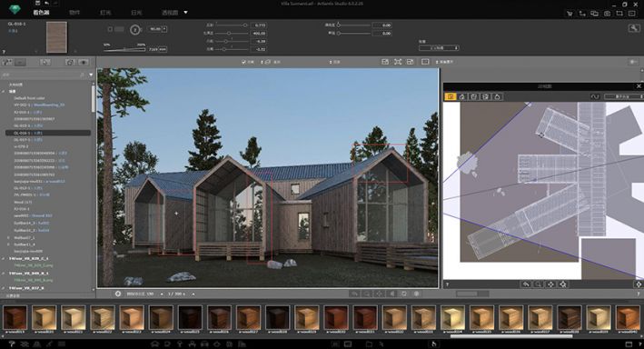Toggle the small checkbox beside the texture preview

[x=110, y=29]
